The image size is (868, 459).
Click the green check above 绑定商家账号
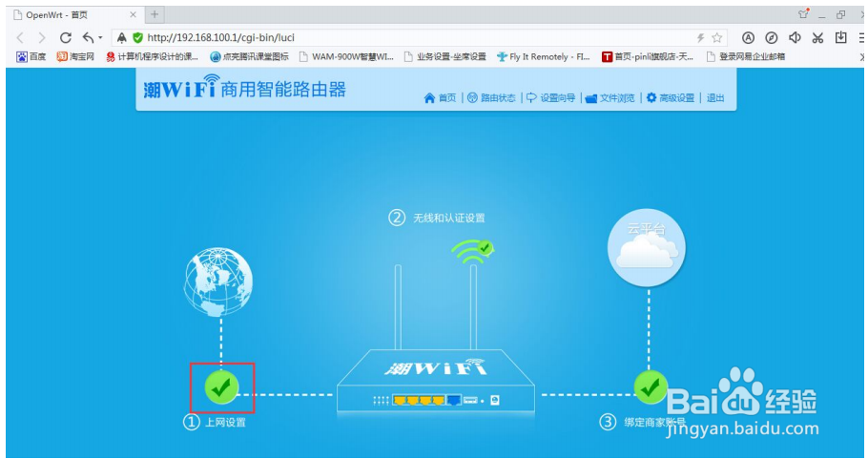(x=651, y=387)
